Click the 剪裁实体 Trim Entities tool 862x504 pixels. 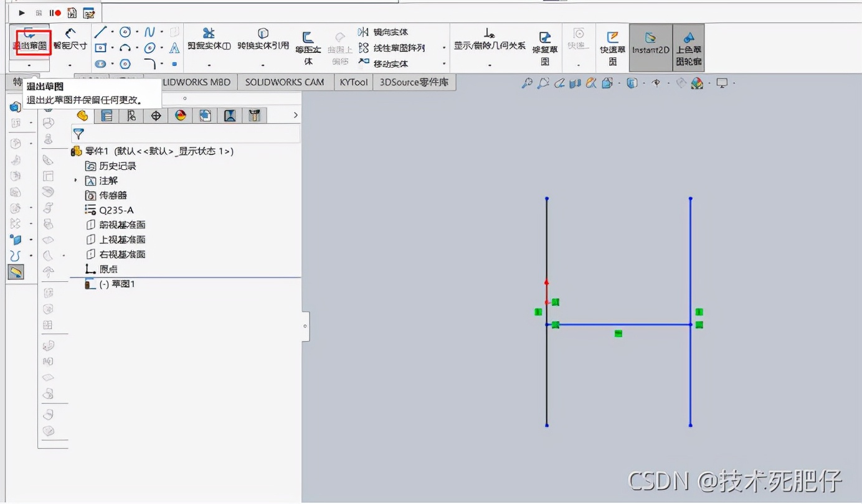tap(209, 37)
